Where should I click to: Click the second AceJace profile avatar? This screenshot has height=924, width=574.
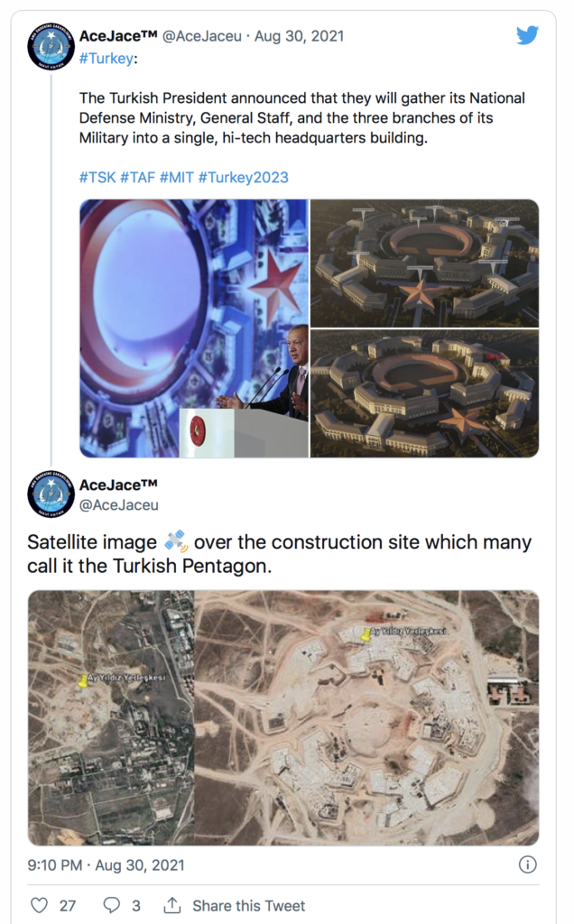click(x=51, y=494)
